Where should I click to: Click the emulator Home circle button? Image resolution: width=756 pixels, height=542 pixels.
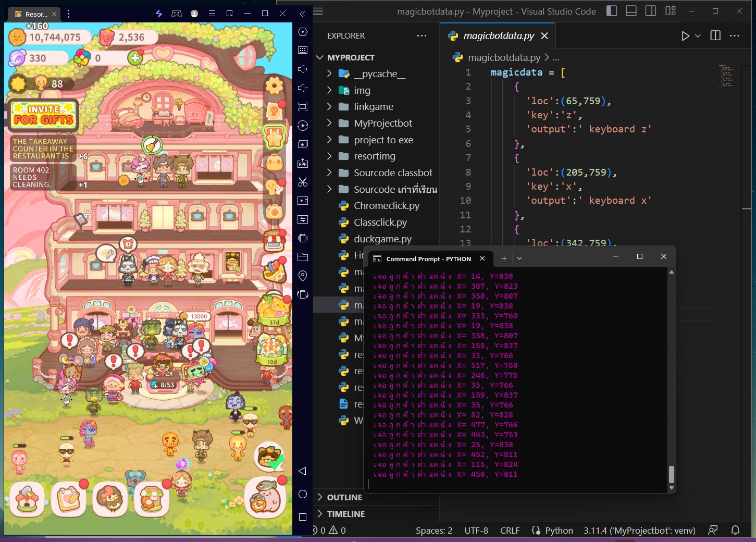[303, 494]
